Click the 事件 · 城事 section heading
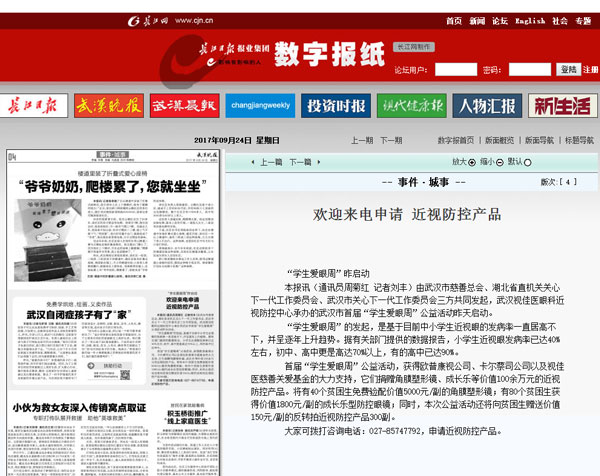600x476 pixels. 424,182
